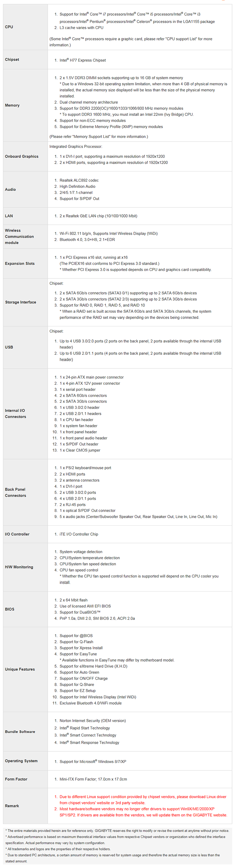Click the Audio row header
This screenshot has height=868, width=235.
tap(10, 189)
